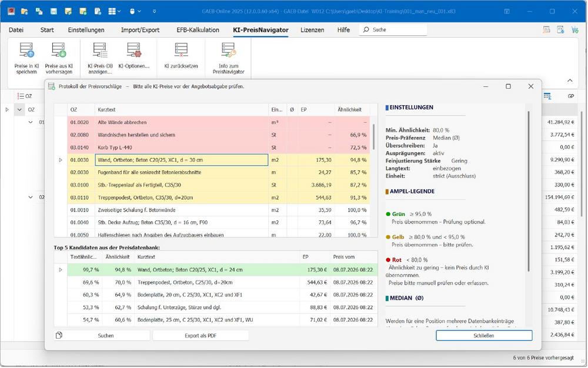This screenshot has width=588, height=368.
Task: Click status text 6 von 6 Preise vorhergesagt
Action: [543, 358]
